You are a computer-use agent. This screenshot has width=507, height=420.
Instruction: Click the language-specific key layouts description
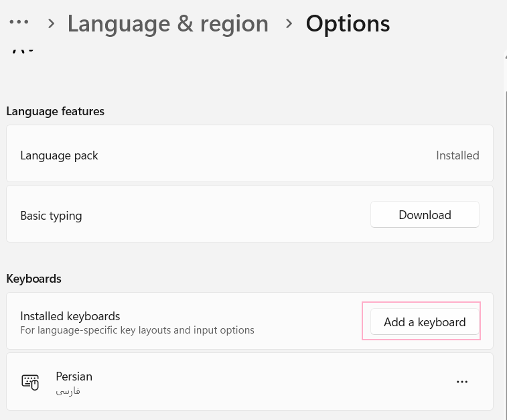[x=137, y=330]
